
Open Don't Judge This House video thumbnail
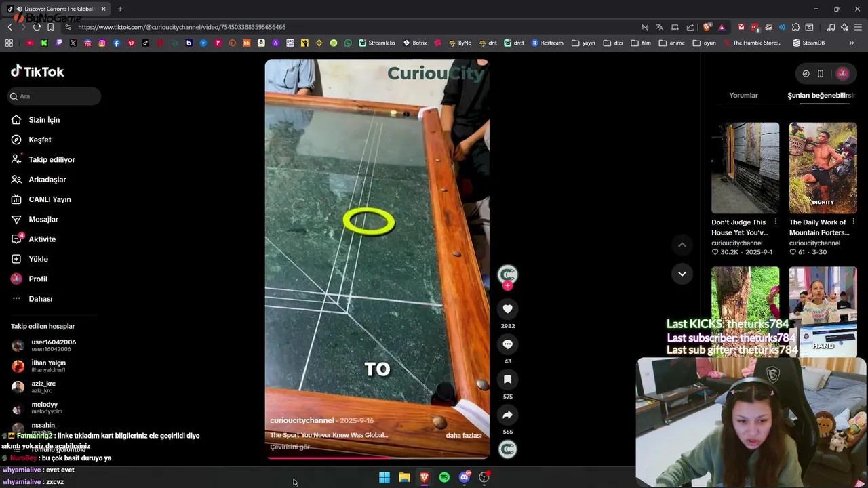point(745,168)
